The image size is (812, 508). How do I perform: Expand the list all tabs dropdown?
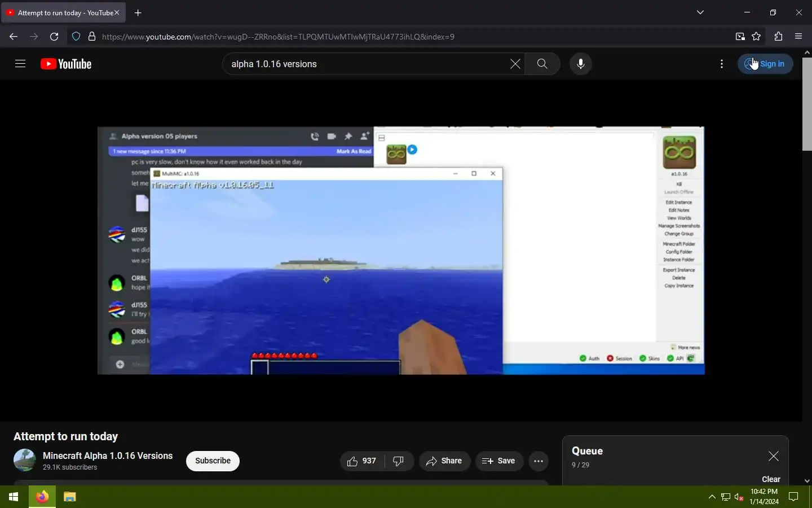pyautogui.click(x=700, y=12)
